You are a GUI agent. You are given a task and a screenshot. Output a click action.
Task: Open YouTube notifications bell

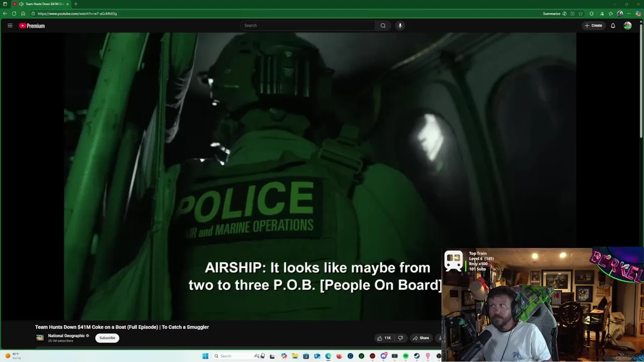613,26
